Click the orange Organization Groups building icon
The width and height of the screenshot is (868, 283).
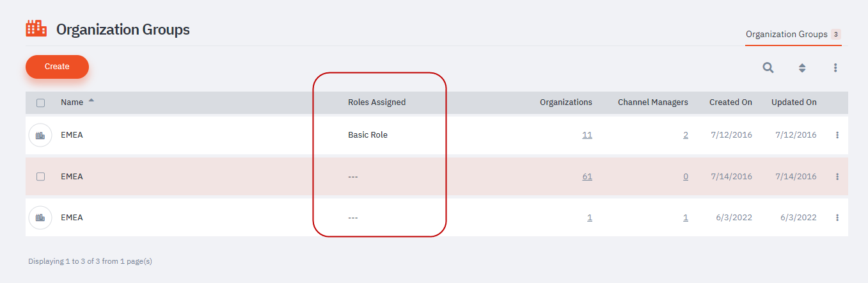[36, 29]
